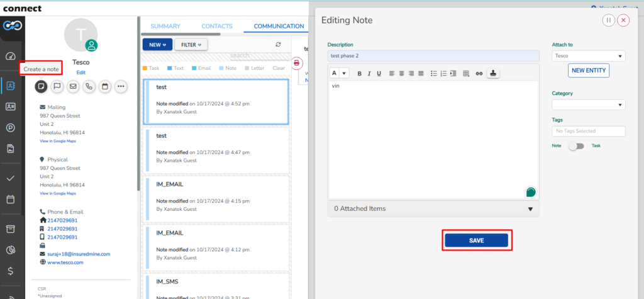Click the envelope email icon under Tesco
This screenshot has width=644, height=299.
point(73,87)
